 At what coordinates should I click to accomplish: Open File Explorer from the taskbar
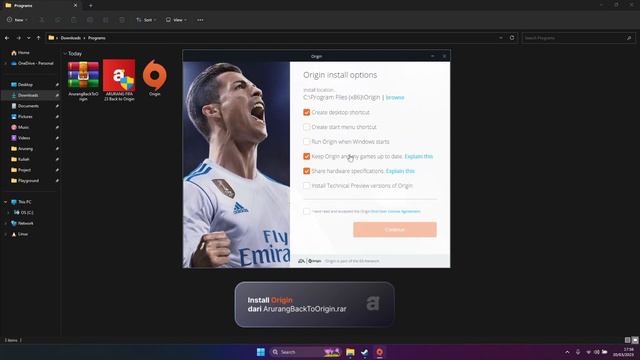point(350,352)
